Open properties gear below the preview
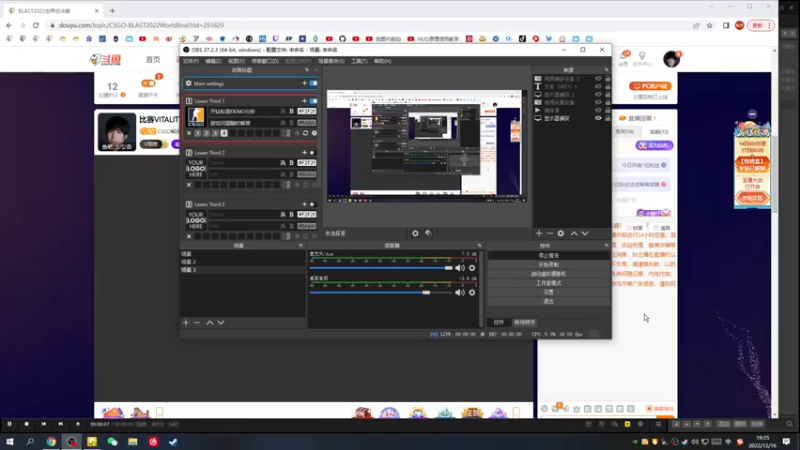The image size is (800, 450). [415, 233]
